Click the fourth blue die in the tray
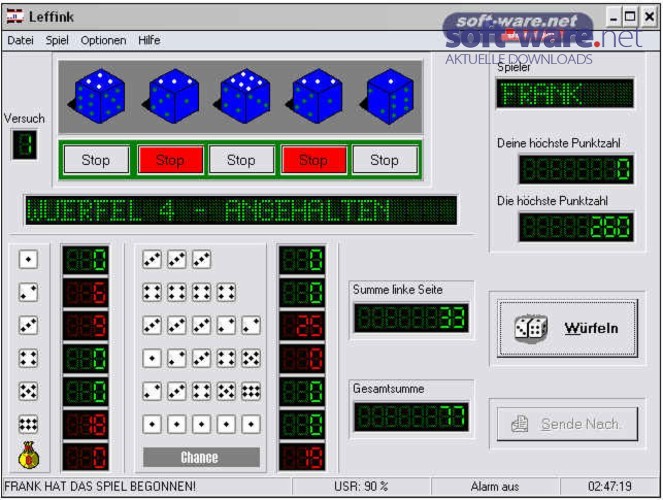 315,96
